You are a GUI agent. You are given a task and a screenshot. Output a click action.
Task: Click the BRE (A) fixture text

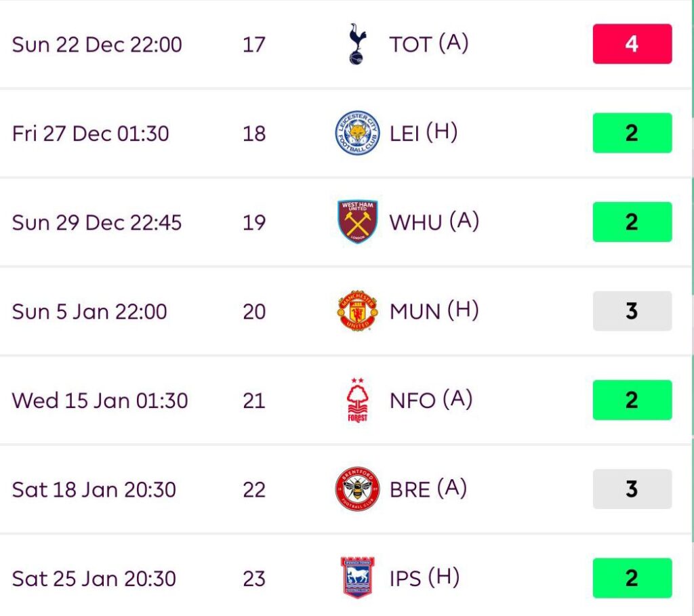[x=428, y=489]
